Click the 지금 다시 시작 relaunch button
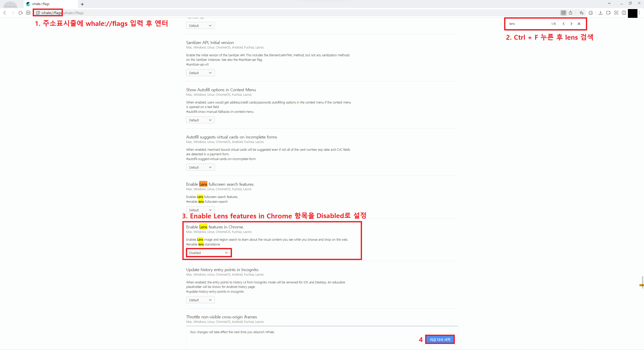 (440, 340)
